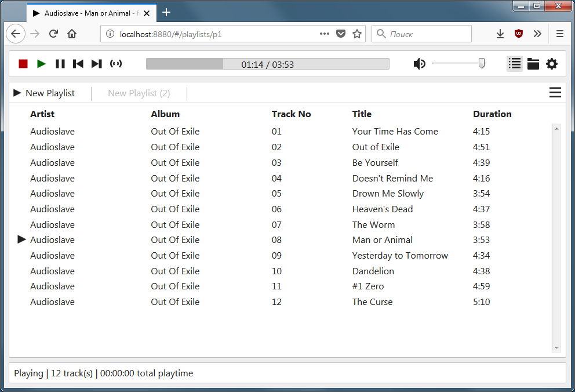Click the playlist scrollbar down arrow

pyautogui.click(x=556, y=347)
